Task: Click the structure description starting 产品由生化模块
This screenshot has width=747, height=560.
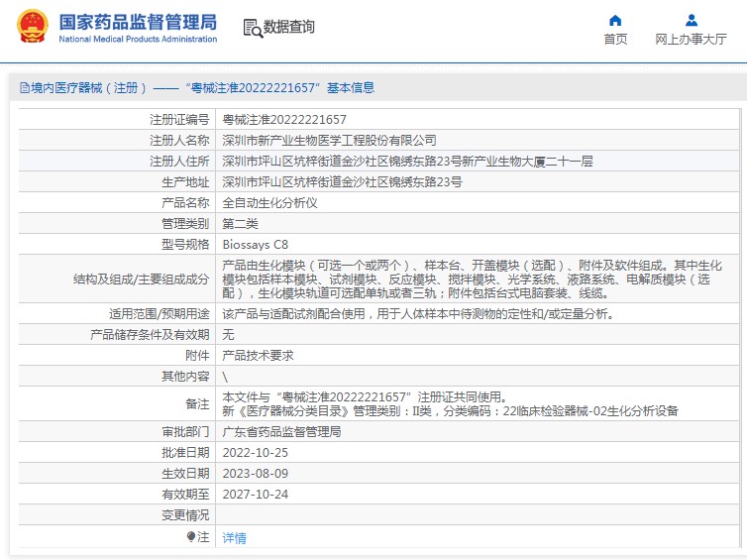Action: (473, 280)
